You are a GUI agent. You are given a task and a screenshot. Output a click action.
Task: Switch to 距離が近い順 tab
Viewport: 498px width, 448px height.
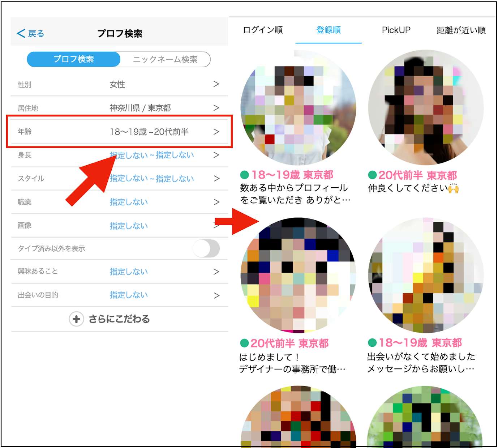point(461,30)
